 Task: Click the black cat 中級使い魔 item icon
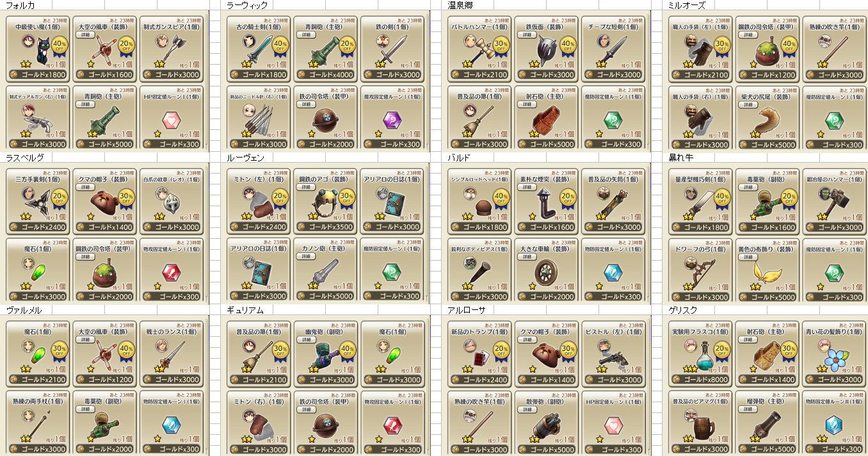(x=44, y=48)
